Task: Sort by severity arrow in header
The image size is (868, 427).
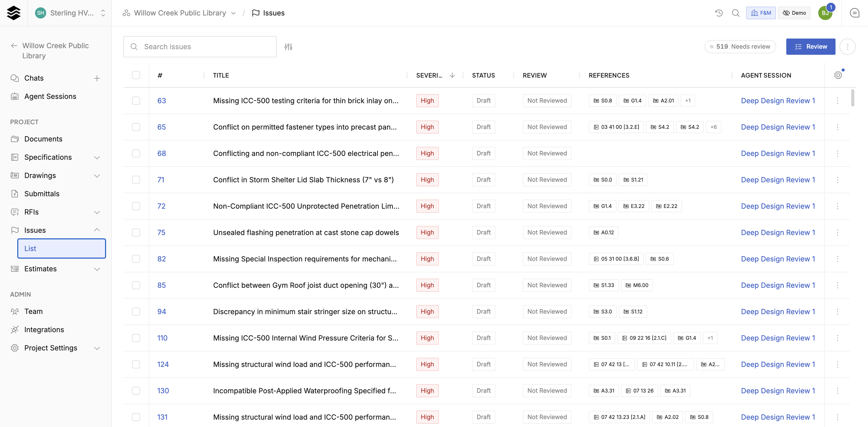Action: click(452, 75)
